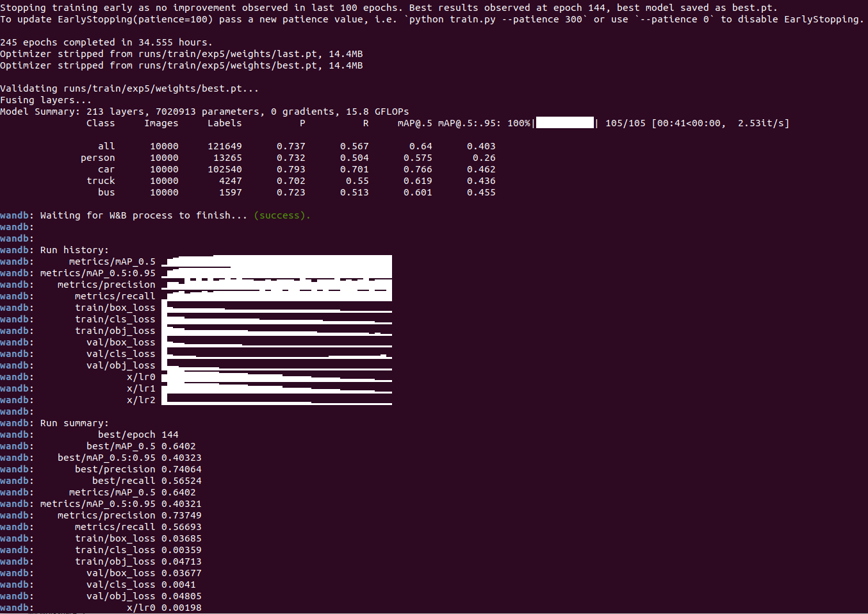Click the 'Class' column header
The height and width of the screenshot is (614, 868).
(101, 123)
